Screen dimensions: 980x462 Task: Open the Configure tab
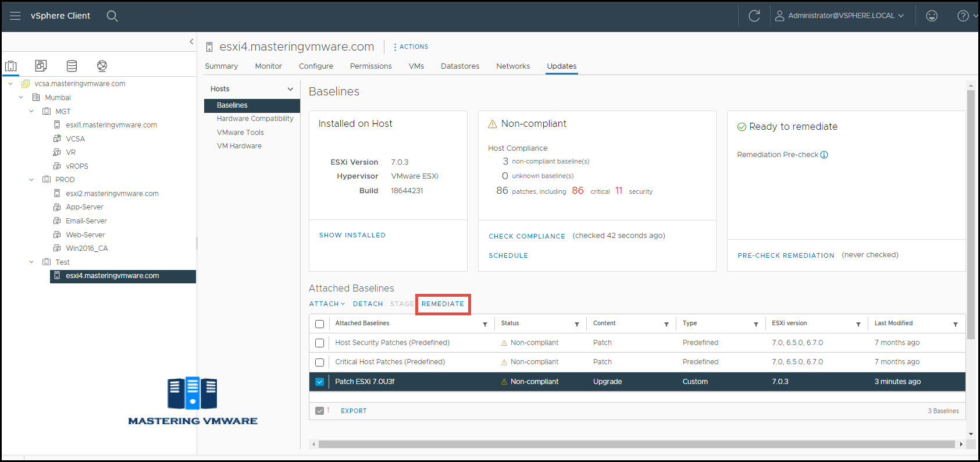[316, 66]
